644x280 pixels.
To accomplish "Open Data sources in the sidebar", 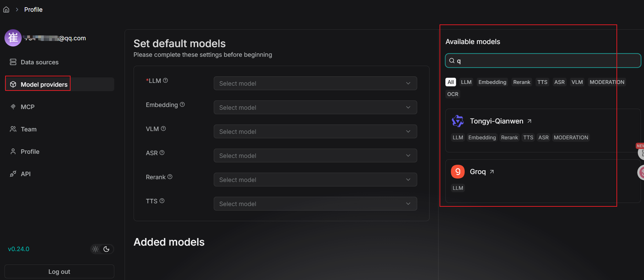I will pyautogui.click(x=59, y=62).
